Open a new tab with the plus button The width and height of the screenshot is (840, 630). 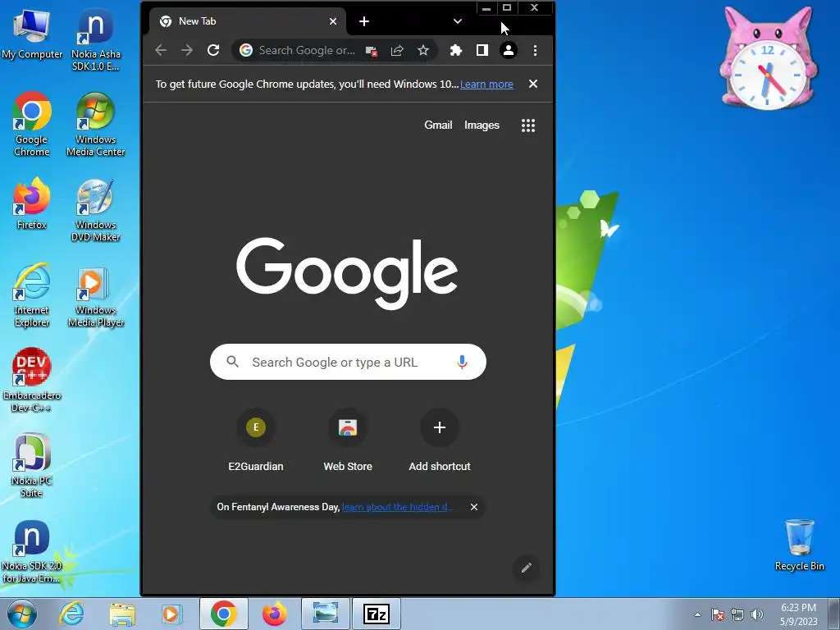(364, 21)
